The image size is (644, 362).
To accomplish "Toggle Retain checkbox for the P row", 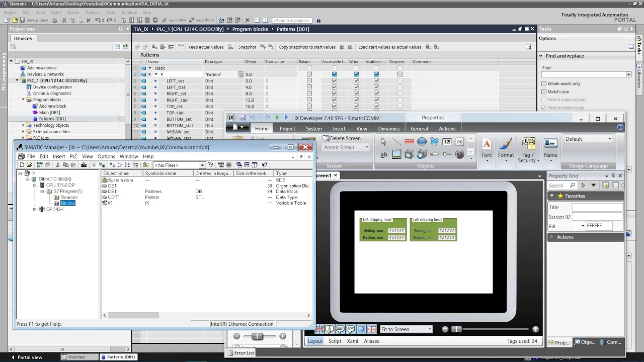I will 309,74.
